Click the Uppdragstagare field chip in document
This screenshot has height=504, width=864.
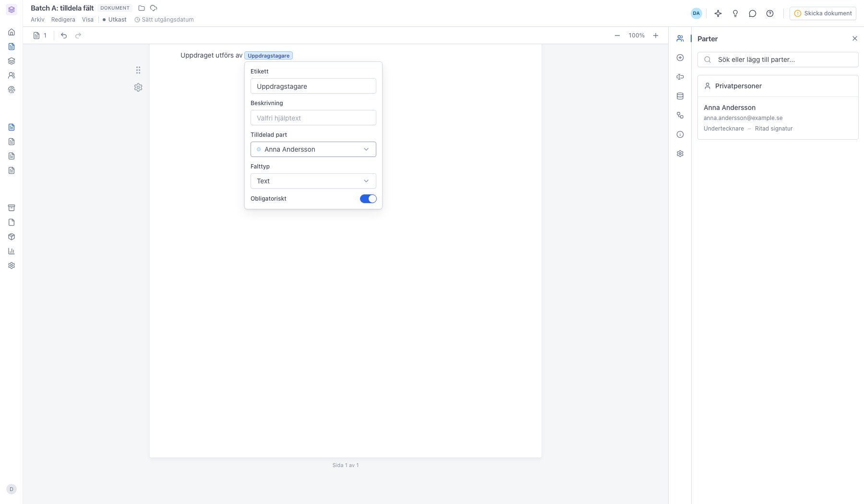[268, 56]
